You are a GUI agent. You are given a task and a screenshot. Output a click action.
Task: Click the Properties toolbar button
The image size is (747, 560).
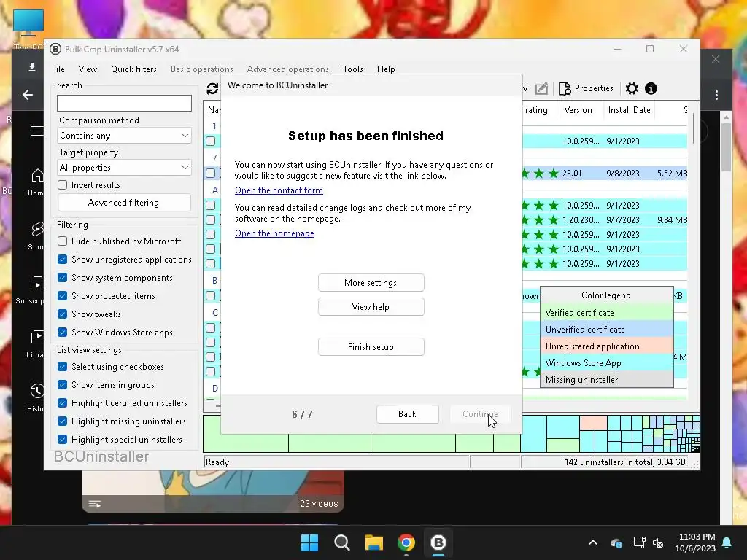click(586, 88)
